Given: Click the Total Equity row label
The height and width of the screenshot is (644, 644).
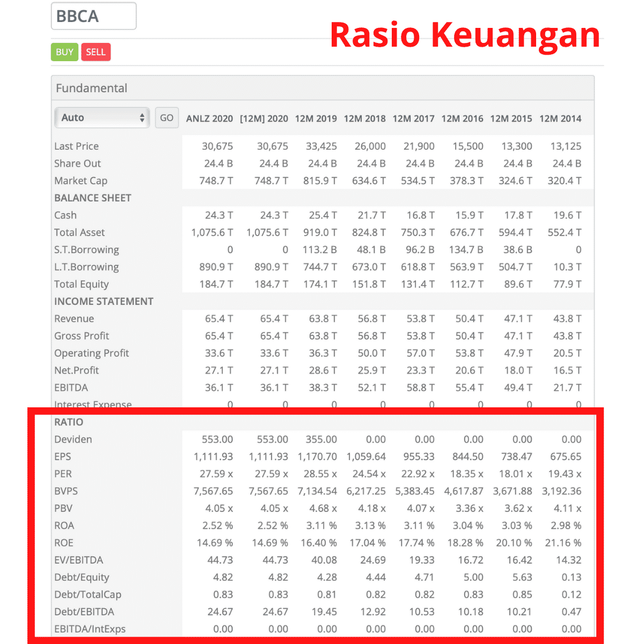Looking at the screenshot, I should 81,284.
